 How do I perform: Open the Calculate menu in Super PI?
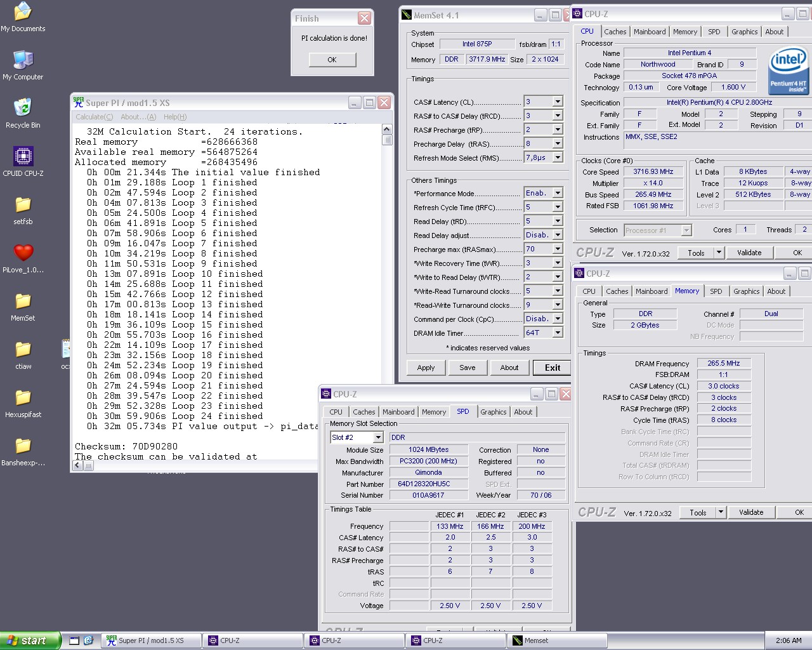point(94,117)
